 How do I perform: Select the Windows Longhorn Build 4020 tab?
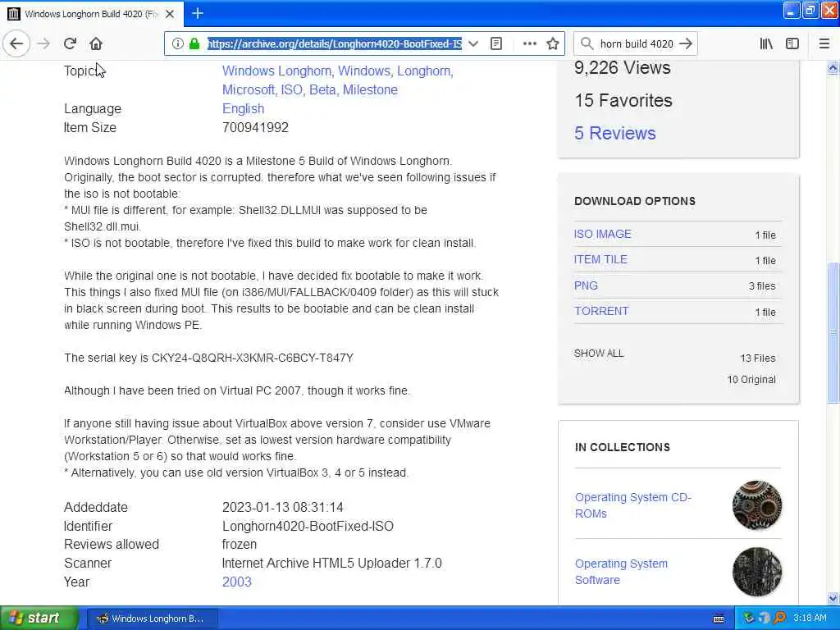(x=91, y=14)
